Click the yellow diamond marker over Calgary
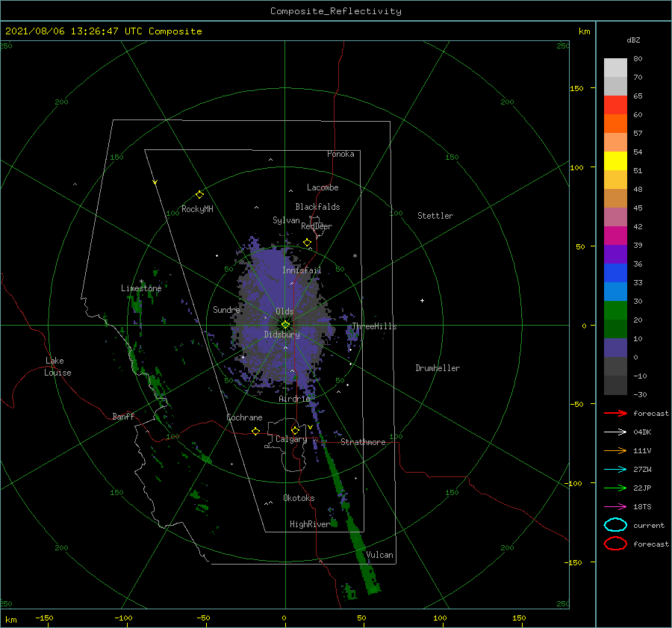 click(295, 430)
